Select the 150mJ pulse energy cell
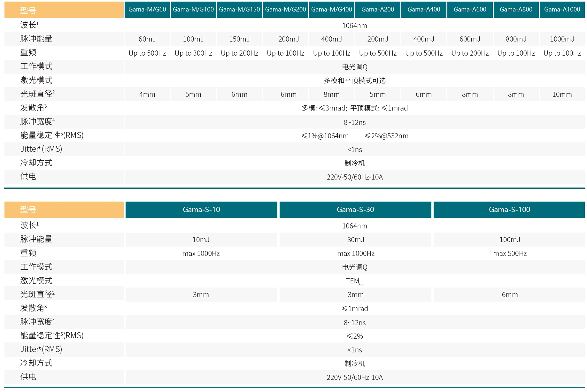Viewport: 587px width, 392px height. point(239,39)
